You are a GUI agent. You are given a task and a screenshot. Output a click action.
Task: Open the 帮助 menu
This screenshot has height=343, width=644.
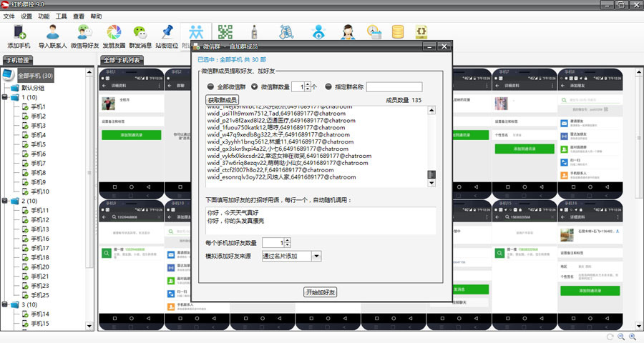(x=96, y=16)
